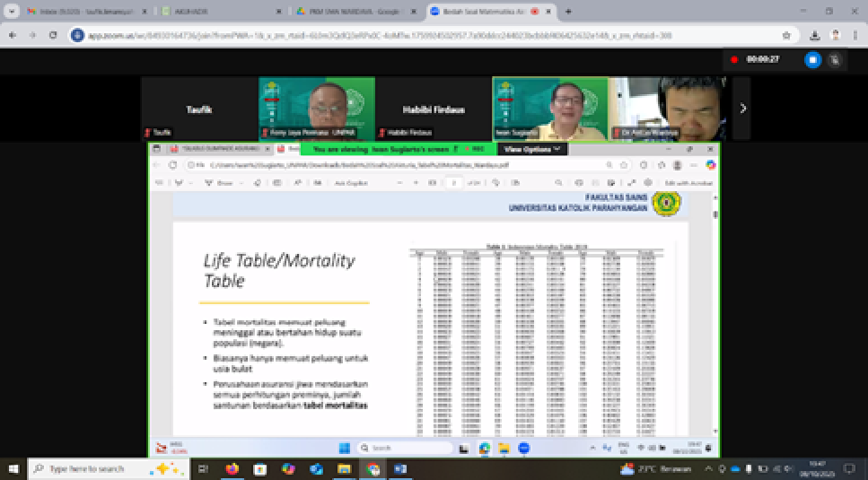Open a new Chrome tab
Image resolution: width=868 pixels, height=480 pixels.
(568, 12)
